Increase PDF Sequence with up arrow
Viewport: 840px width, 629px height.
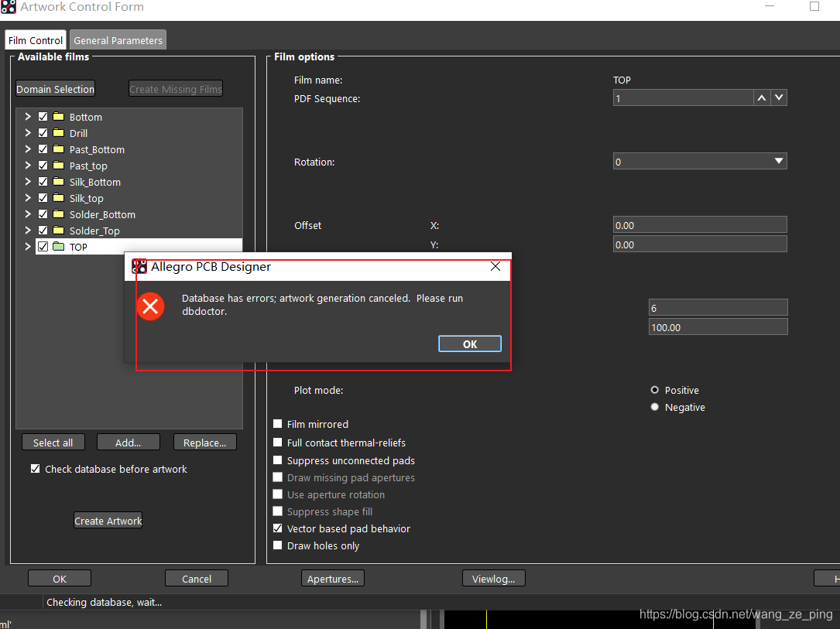761,97
